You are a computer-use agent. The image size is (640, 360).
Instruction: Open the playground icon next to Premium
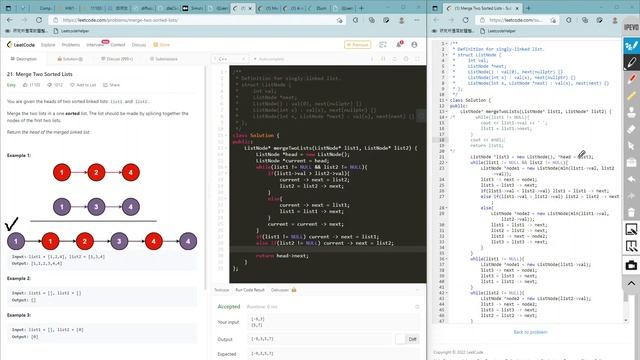(x=382, y=45)
